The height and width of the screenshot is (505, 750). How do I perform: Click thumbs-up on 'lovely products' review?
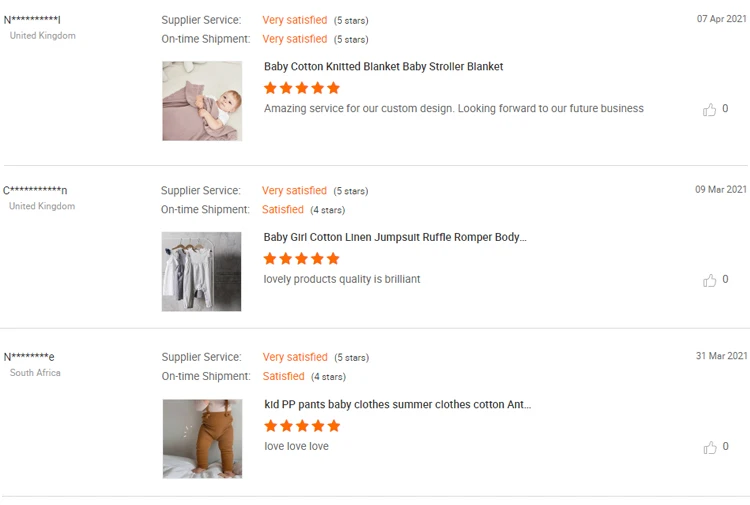(710, 280)
